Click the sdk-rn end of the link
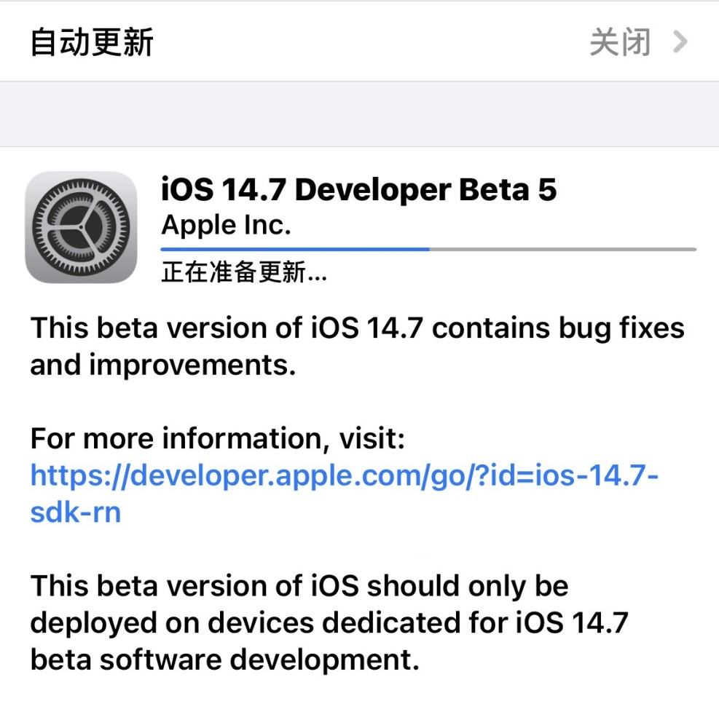This screenshot has width=719, height=728. (x=76, y=513)
